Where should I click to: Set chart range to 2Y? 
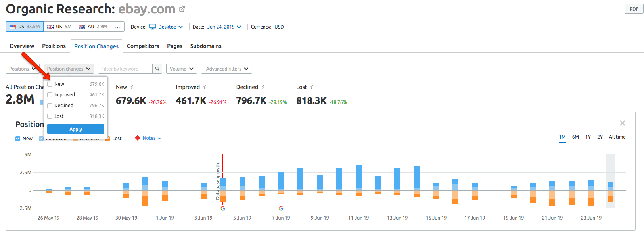pyautogui.click(x=600, y=137)
